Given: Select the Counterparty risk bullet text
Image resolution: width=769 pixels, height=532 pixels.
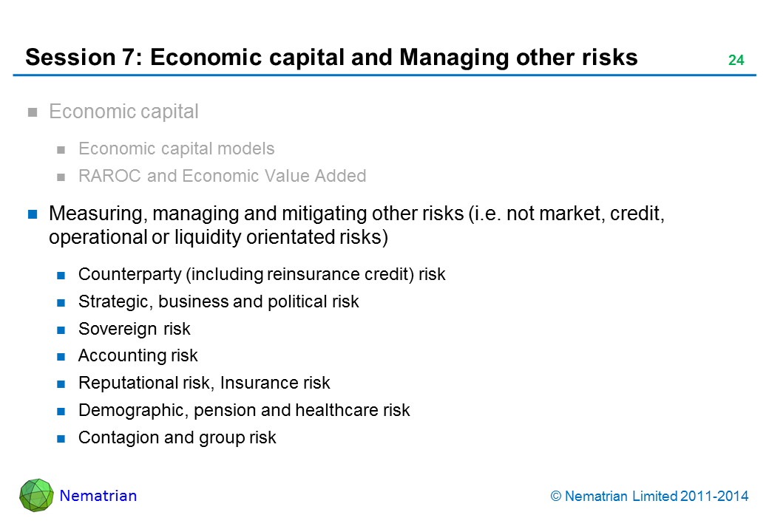Looking at the screenshot, I should [262, 274].
